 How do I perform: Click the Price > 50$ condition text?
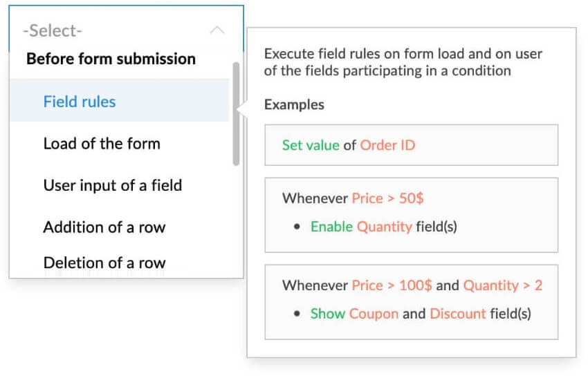[x=387, y=198]
